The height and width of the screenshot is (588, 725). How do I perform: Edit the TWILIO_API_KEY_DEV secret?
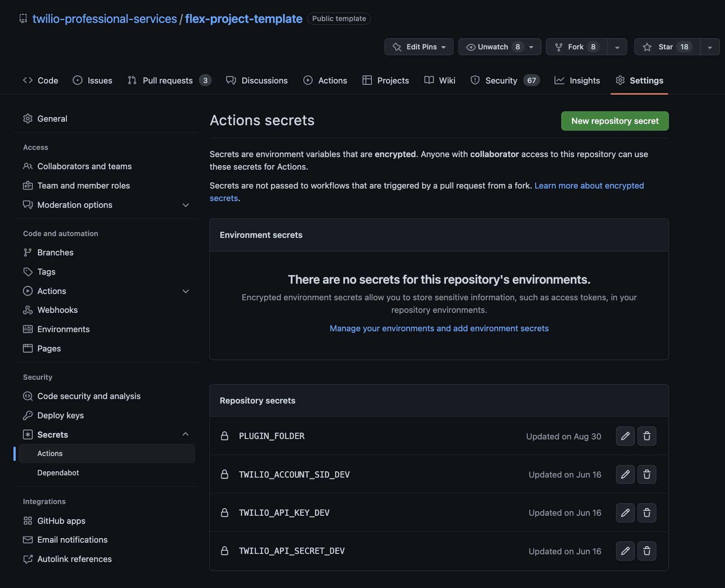pos(625,513)
